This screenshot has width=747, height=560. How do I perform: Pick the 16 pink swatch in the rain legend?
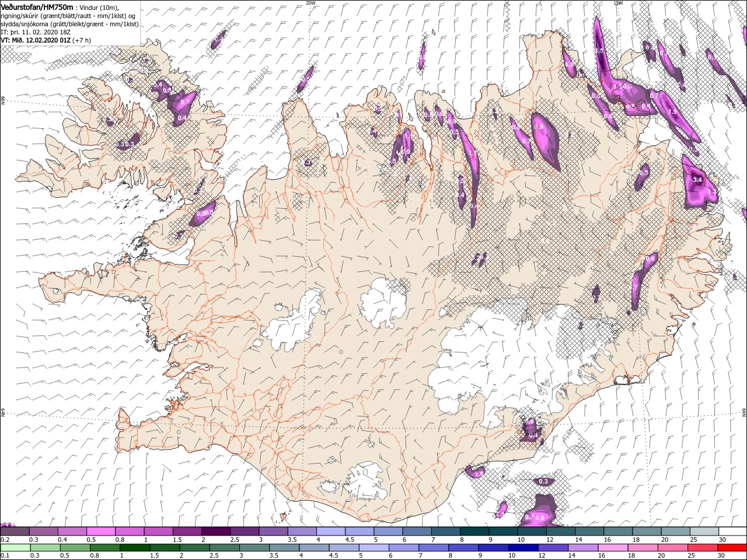[613, 548]
